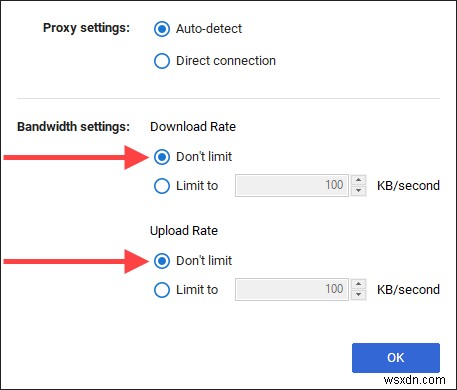Screen dimensions: 457x390
Task: Decrease Upload Rate limit with down arrow
Action: tap(358, 295)
